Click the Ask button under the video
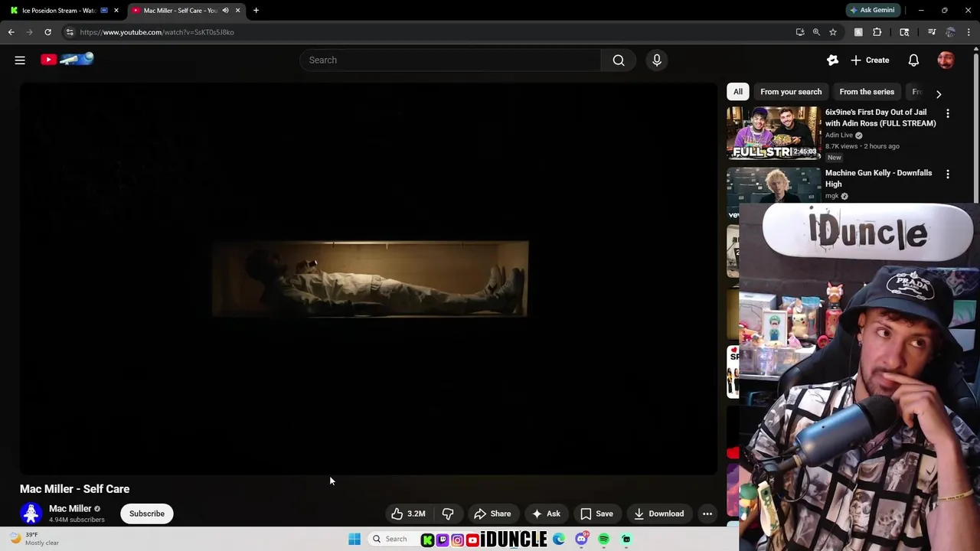The width and height of the screenshot is (980, 551). click(546, 514)
